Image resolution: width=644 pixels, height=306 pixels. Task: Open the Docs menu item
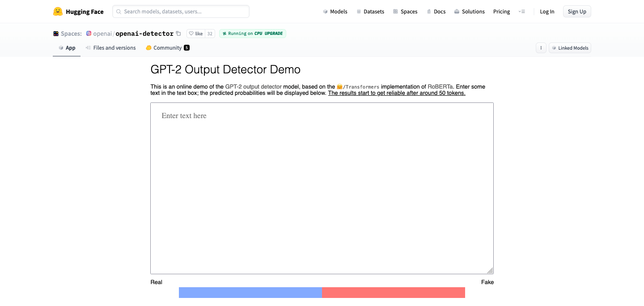(x=436, y=12)
